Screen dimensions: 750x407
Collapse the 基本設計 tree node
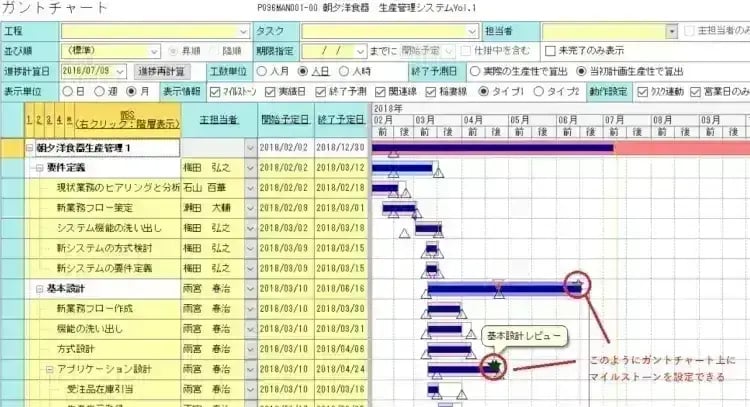point(31,288)
